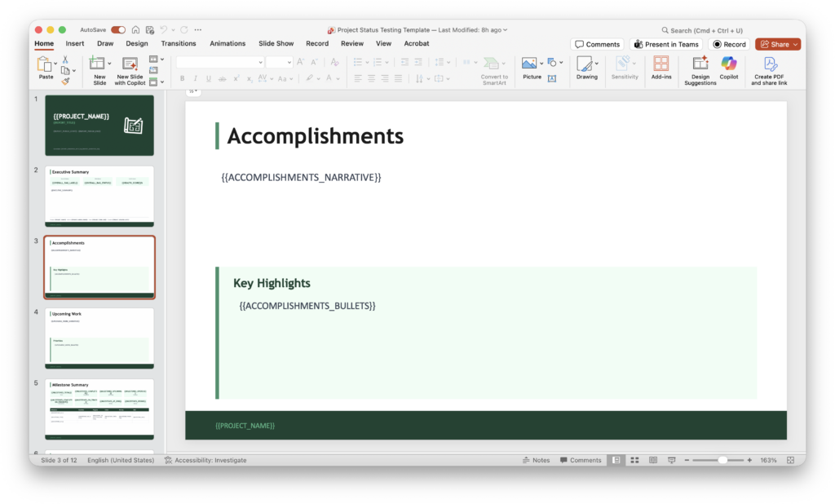Click the Paste clipboard icon
835x504 pixels.
[46, 64]
